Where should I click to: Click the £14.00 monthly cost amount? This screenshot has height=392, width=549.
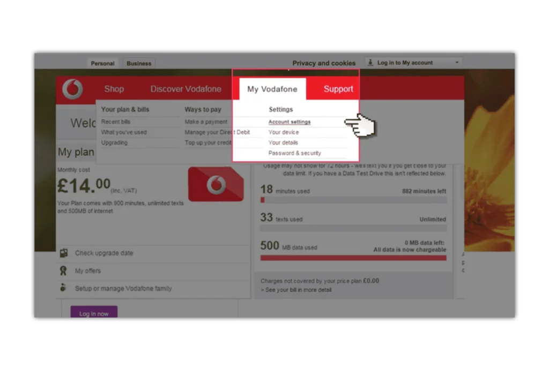click(x=84, y=185)
